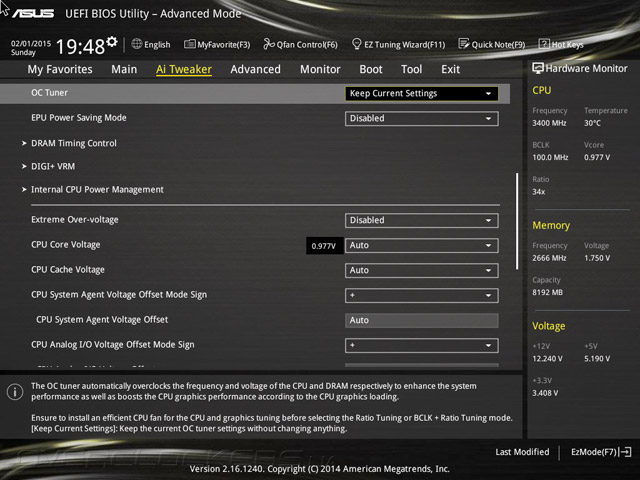Click the settings list scrollbar
The image size is (640, 480).
517,221
